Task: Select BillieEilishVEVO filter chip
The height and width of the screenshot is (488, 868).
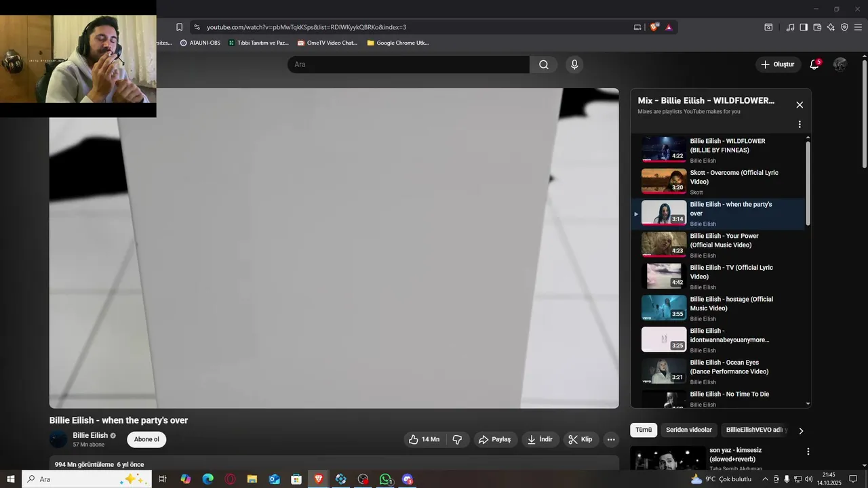Action: [x=756, y=430]
